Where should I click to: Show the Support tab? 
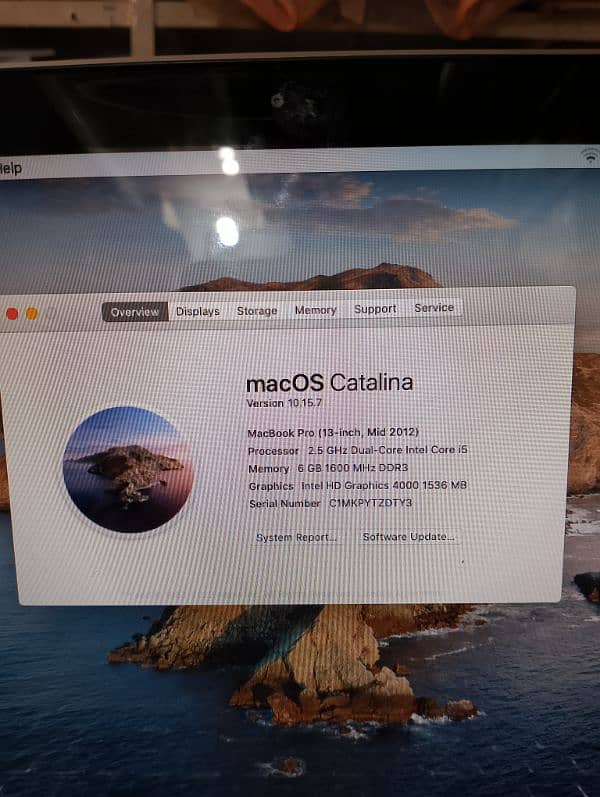[x=375, y=309]
